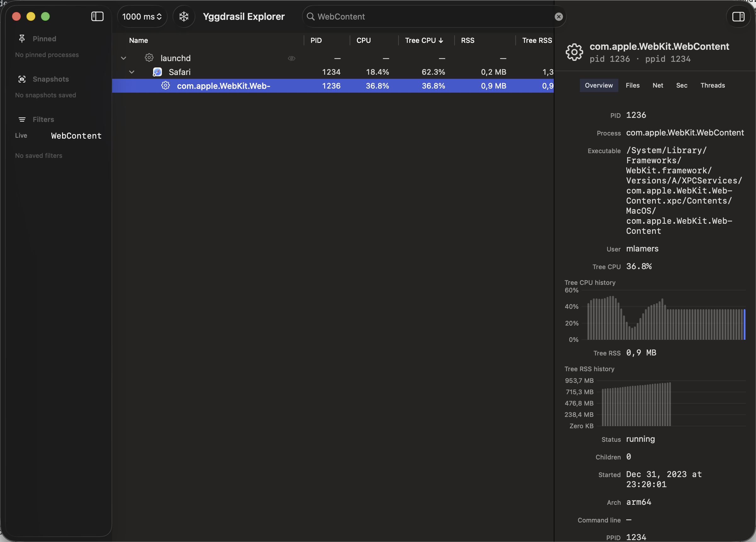This screenshot has height=542, width=756.
Task: Switch to the Threads tab
Action: (712, 85)
